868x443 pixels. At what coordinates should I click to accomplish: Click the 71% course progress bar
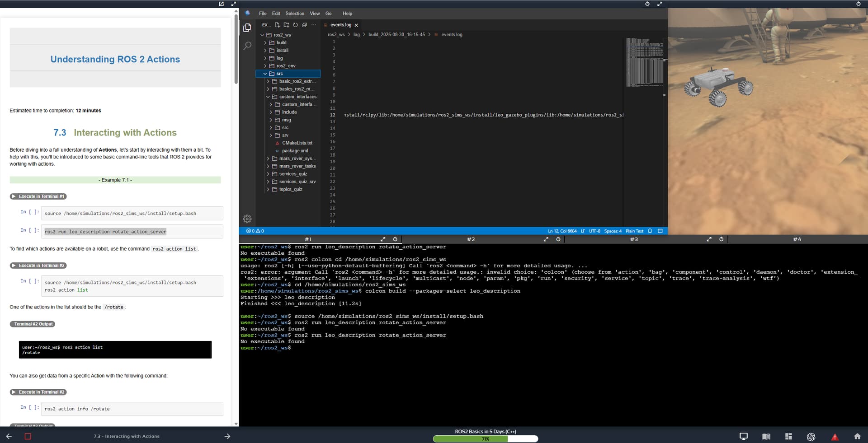pyautogui.click(x=485, y=438)
